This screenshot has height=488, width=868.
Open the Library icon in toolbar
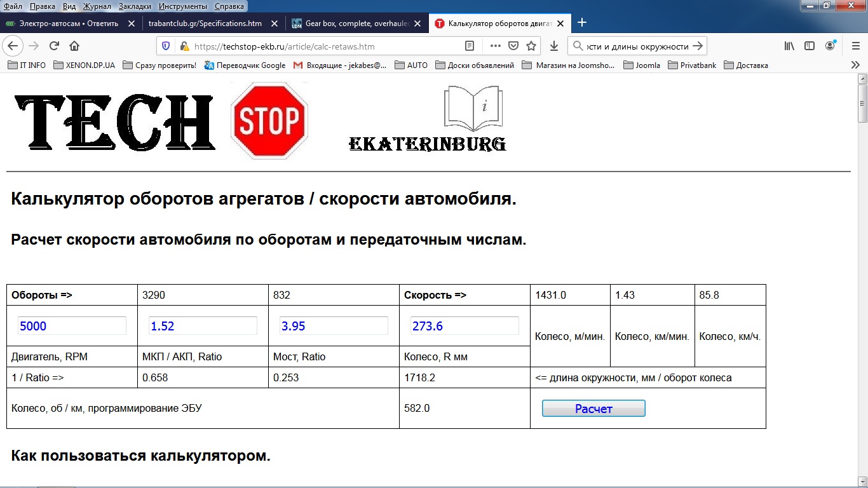click(789, 46)
